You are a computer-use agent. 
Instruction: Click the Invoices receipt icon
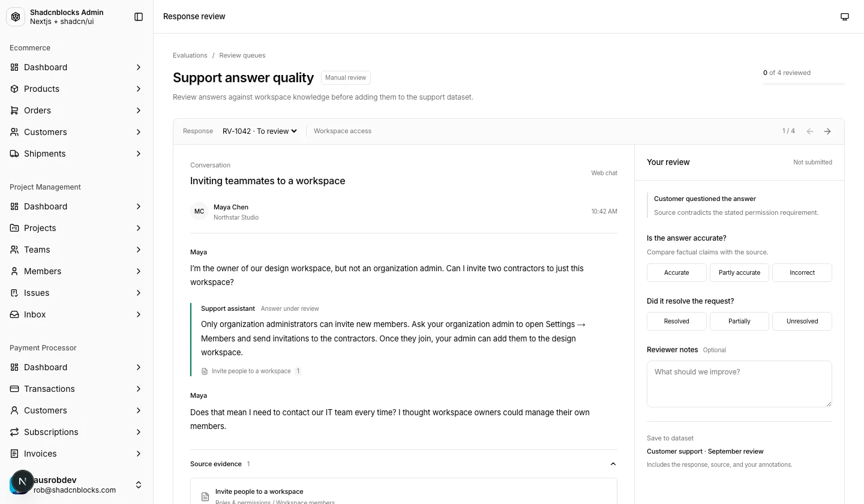tap(14, 454)
